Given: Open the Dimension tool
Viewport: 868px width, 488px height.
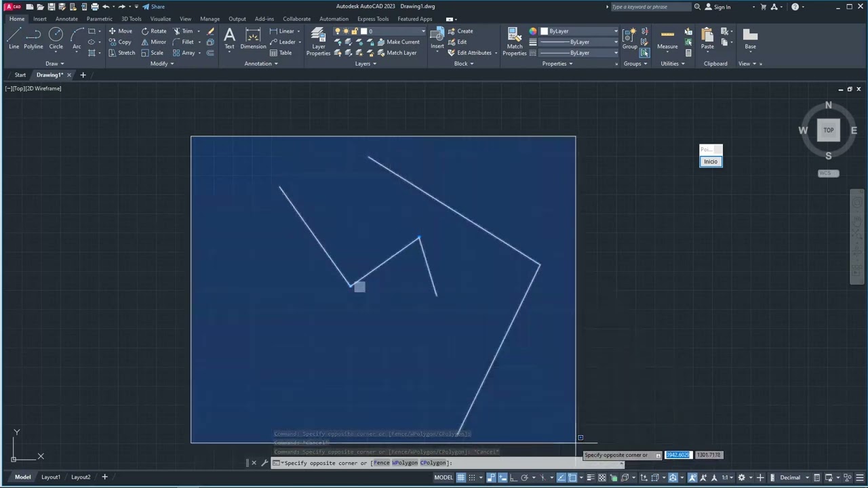Looking at the screenshot, I should (x=253, y=39).
